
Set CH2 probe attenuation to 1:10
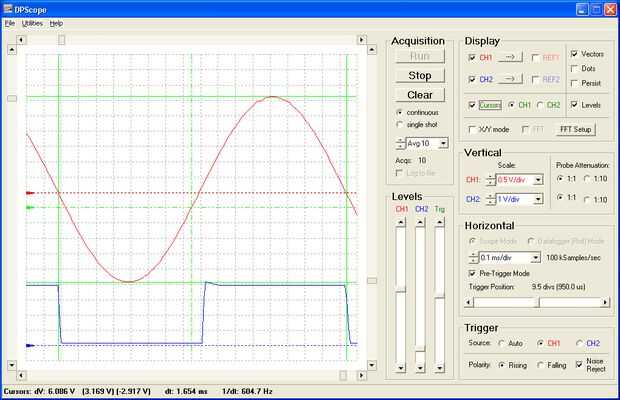click(588, 199)
